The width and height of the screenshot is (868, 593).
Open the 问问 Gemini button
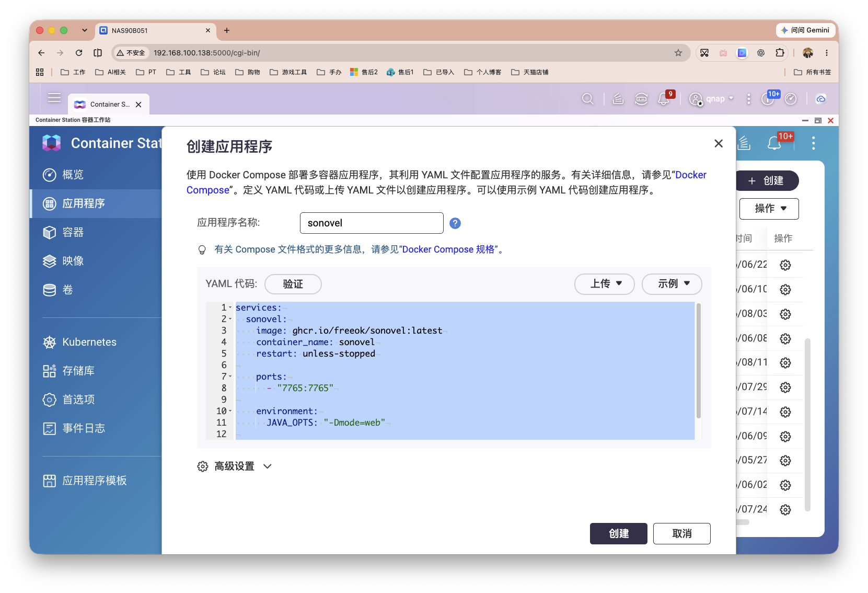pos(805,30)
